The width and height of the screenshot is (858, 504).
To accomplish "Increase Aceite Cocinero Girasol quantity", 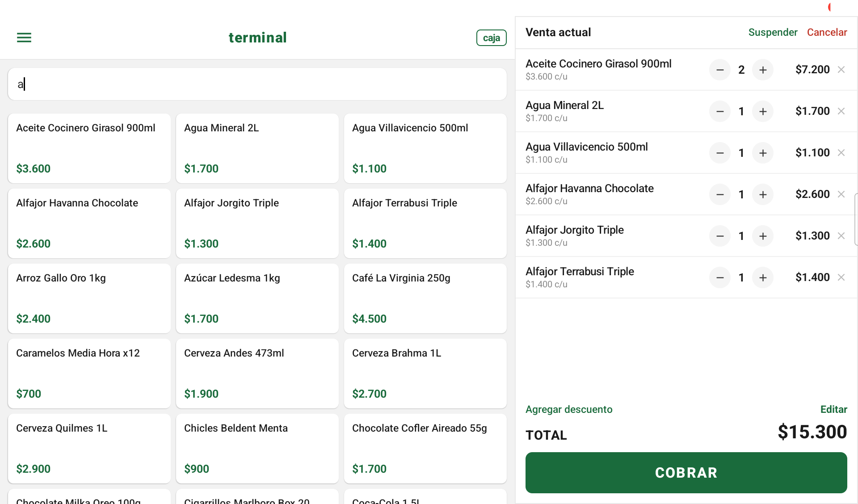I will pos(763,70).
